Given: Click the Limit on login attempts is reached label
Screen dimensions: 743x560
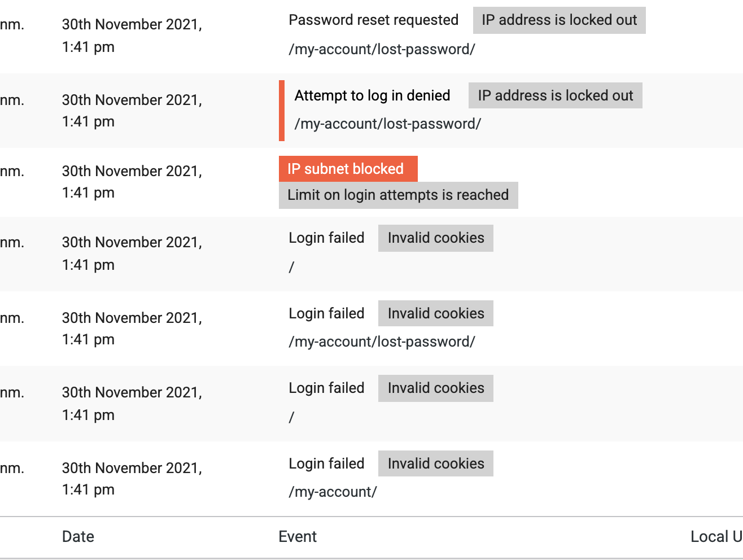Looking at the screenshot, I should pyautogui.click(x=398, y=195).
